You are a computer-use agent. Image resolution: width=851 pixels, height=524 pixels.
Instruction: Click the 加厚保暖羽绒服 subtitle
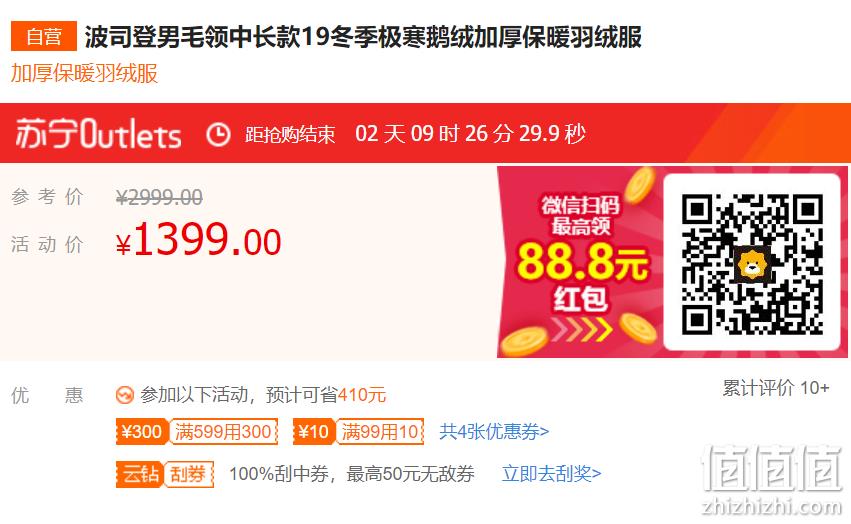84,73
